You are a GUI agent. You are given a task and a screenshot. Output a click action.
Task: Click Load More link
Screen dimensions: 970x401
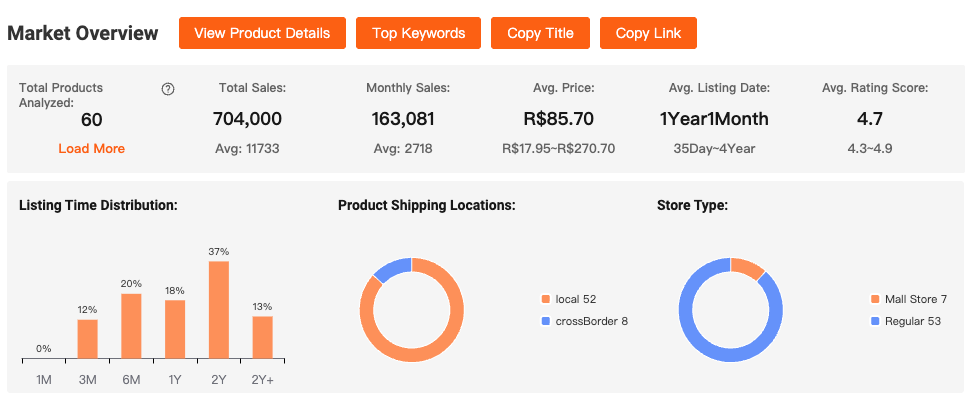tap(92, 148)
